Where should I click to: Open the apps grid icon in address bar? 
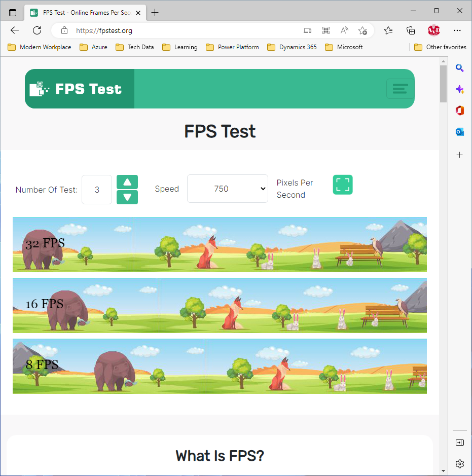326,30
